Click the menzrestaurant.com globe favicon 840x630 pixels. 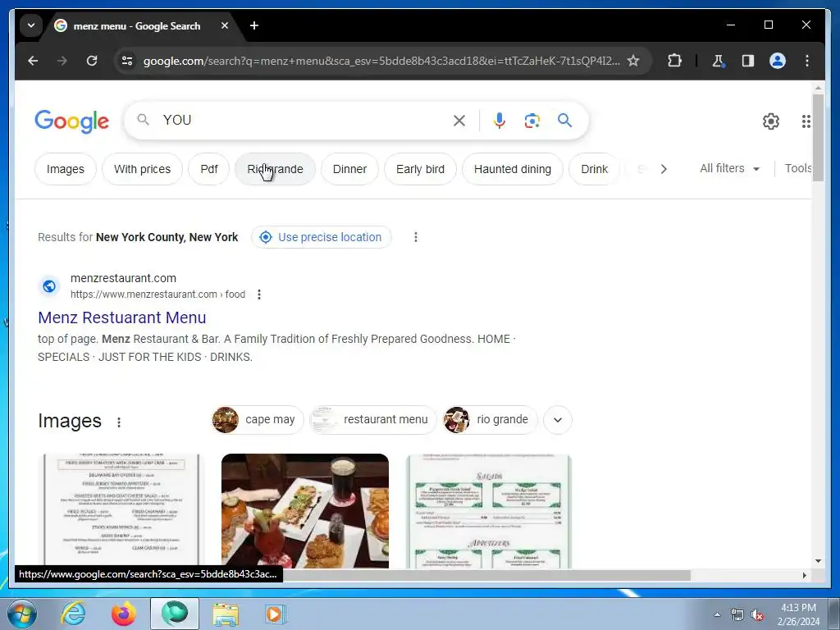tap(49, 286)
